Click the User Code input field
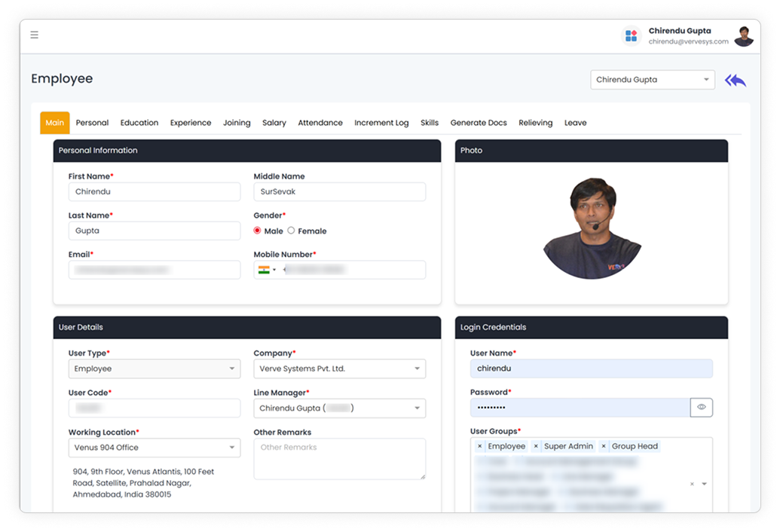780x532 pixels. point(154,408)
